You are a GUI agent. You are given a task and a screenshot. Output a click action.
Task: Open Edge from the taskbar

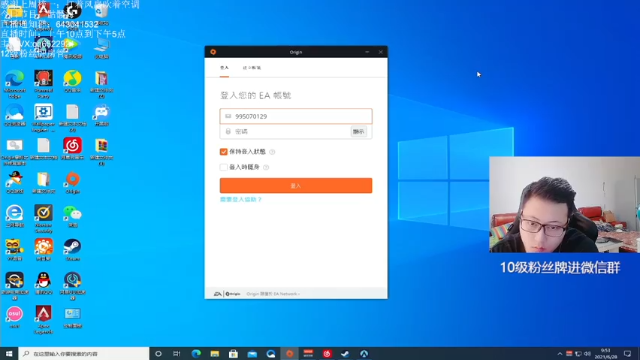pyautogui.click(x=196, y=353)
